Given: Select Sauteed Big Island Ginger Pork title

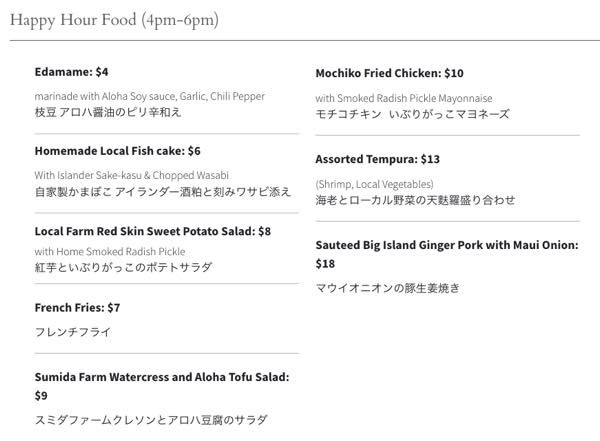Looking at the screenshot, I should coord(447,245).
